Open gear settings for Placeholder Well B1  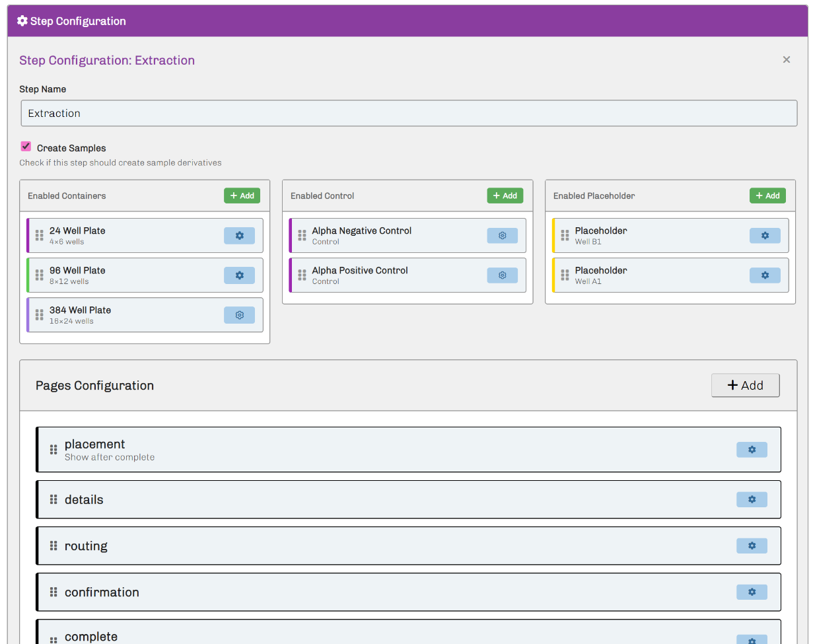click(765, 236)
